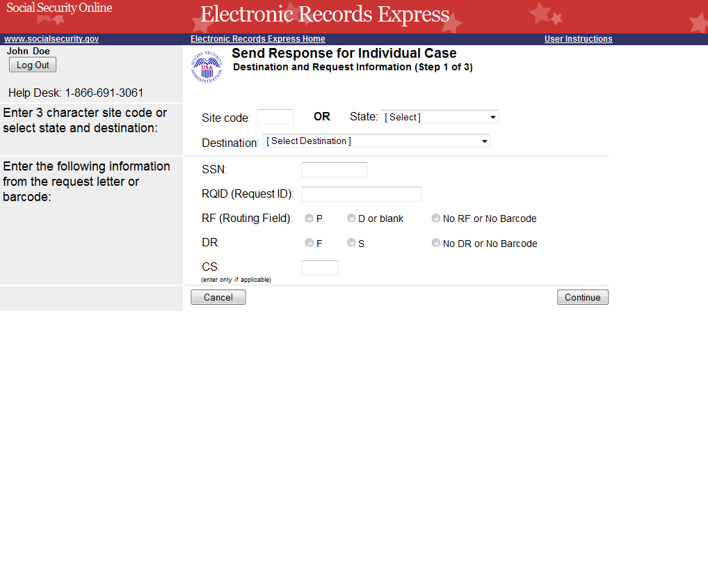This screenshot has height=588, width=708.
Task: Click the John Doe user name
Action: pos(29,51)
